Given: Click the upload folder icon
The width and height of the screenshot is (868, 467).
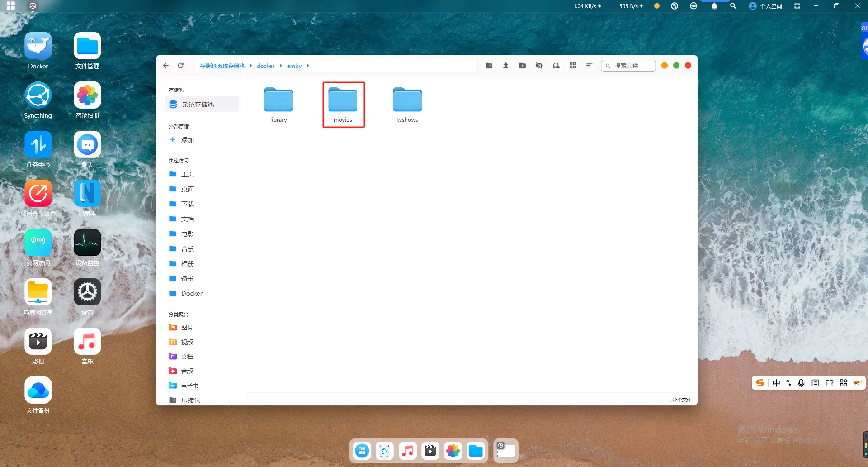Looking at the screenshot, I should [522, 66].
